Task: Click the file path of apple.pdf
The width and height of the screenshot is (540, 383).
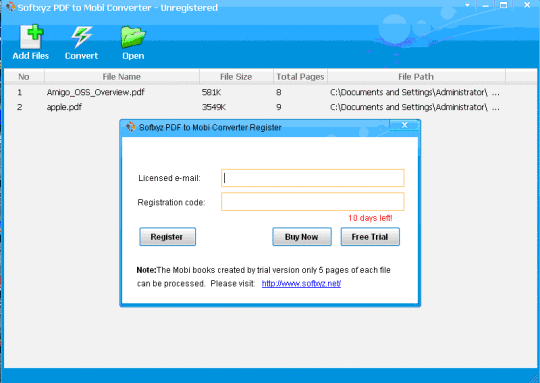Action: [x=415, y=107]
